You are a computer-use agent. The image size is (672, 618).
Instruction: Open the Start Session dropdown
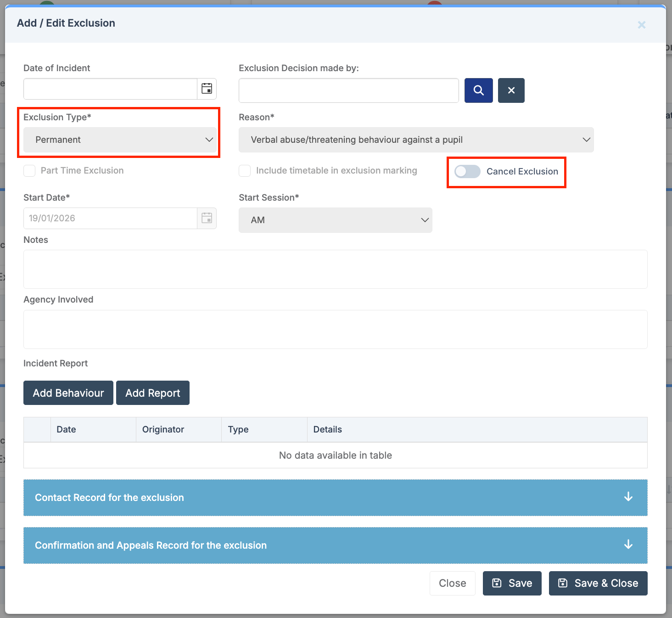click(335, 220)
